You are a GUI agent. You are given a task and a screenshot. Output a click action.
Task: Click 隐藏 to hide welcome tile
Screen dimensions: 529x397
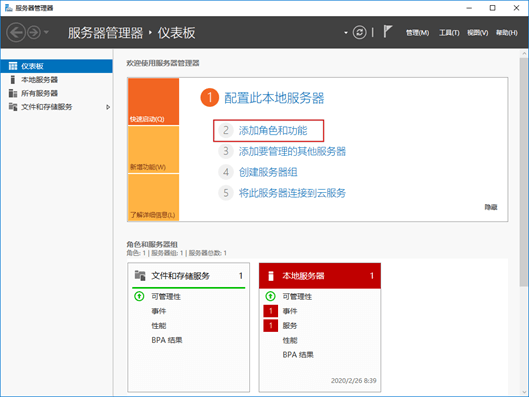[491, 207]
